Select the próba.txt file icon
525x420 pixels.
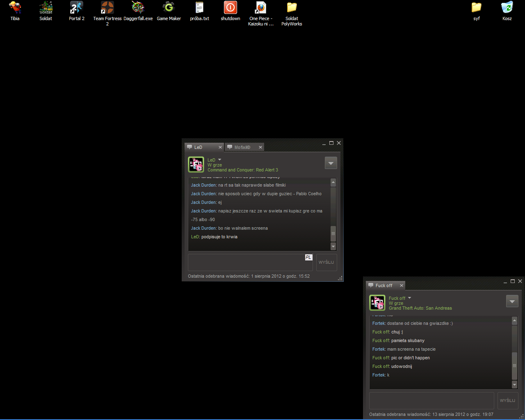199,8
